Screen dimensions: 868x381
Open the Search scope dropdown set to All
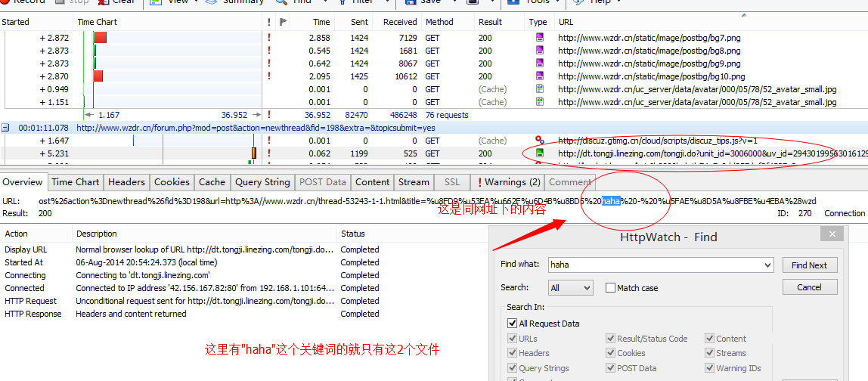[570, 288]
